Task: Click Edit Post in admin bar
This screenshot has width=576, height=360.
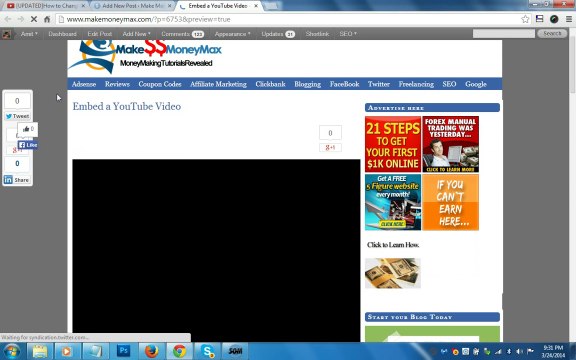Action: coord(100,34)
